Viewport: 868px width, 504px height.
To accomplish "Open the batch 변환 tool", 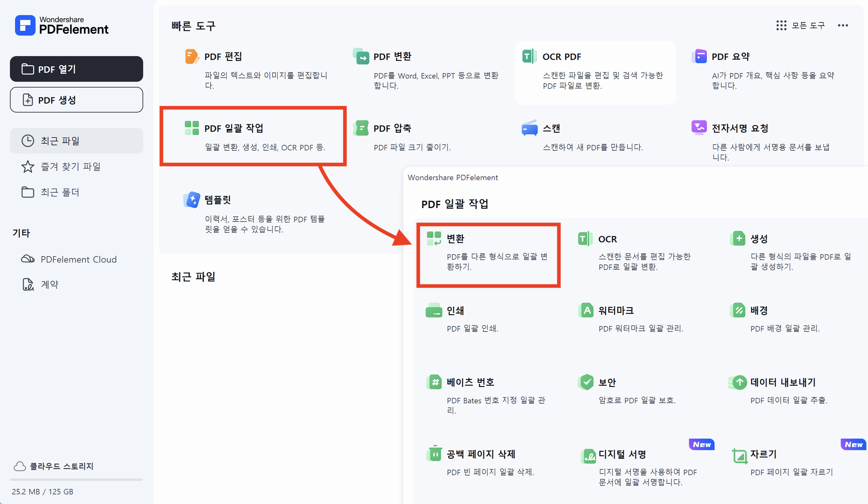I will [455, 238].
